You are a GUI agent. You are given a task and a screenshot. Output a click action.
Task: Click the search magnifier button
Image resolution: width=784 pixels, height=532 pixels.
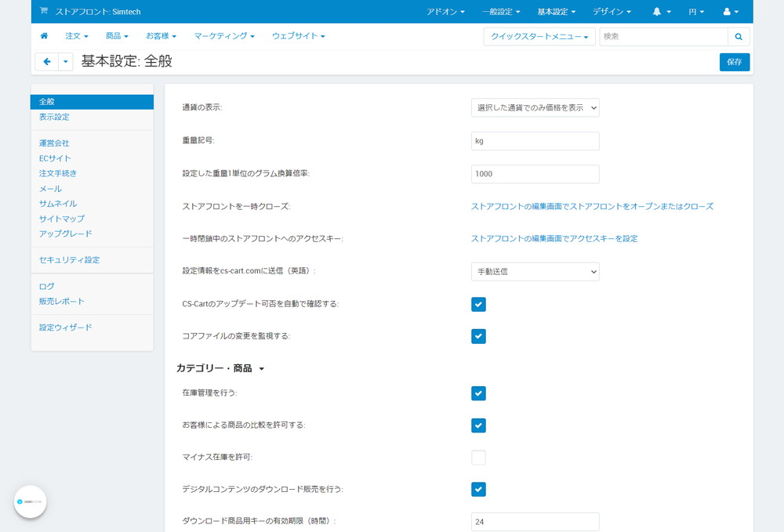(739, 37)
